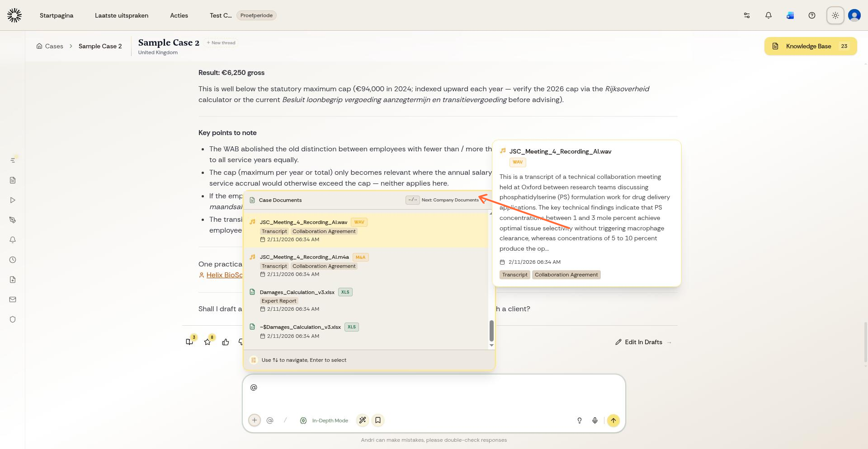Click the document list scroll-down arrow
The width and height of the screenshot is (868, 449).
click(491, 346)
